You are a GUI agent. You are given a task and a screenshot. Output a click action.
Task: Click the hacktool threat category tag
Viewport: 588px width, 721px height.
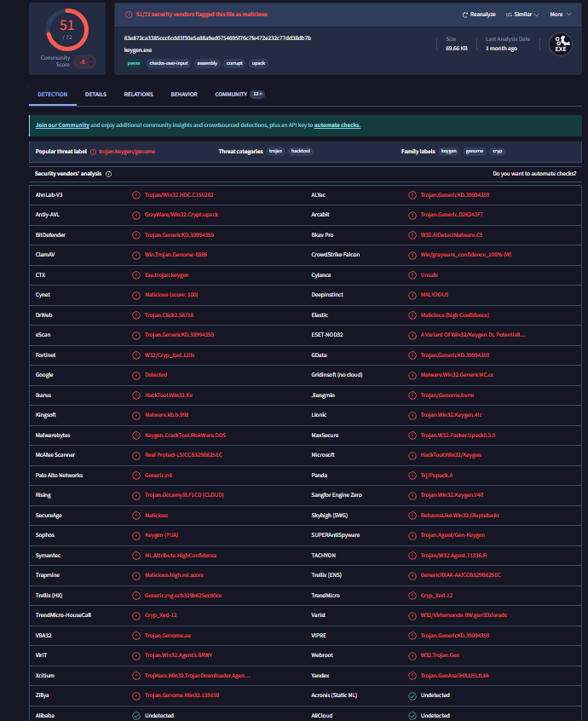point(301,151)
